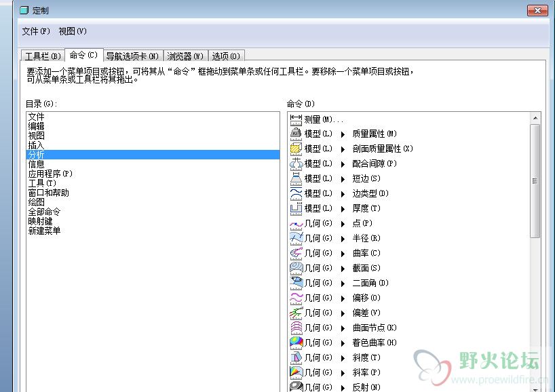Expand submenu arrow beside 短边(S)

343,179
